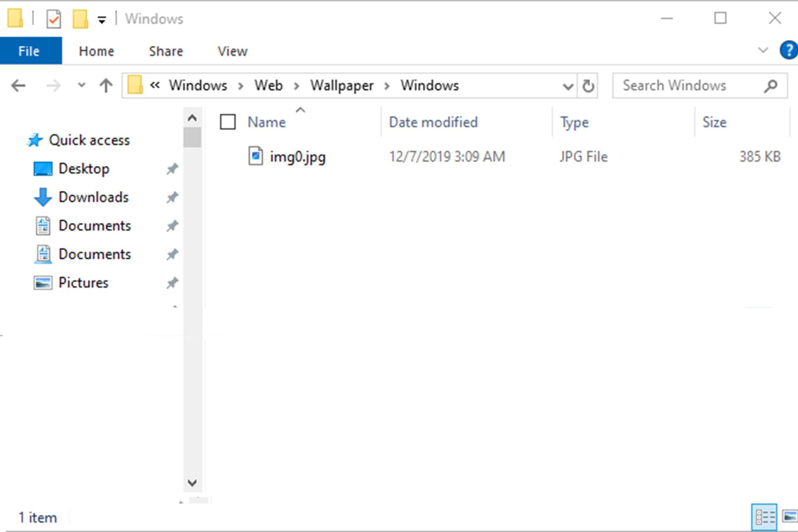Open the Help question mark icon
The width and height of the screenshot is (798, 532).
[x=788, y=51]
